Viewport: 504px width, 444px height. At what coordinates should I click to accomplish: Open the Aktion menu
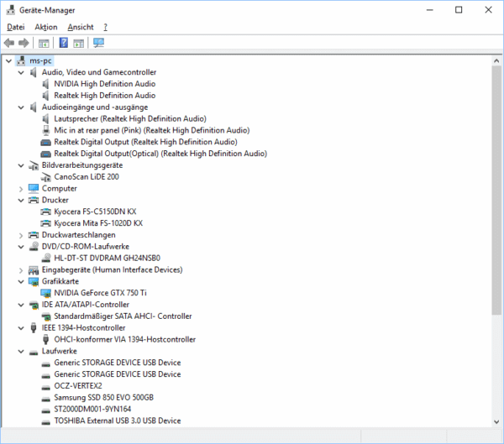pos(46,27)
